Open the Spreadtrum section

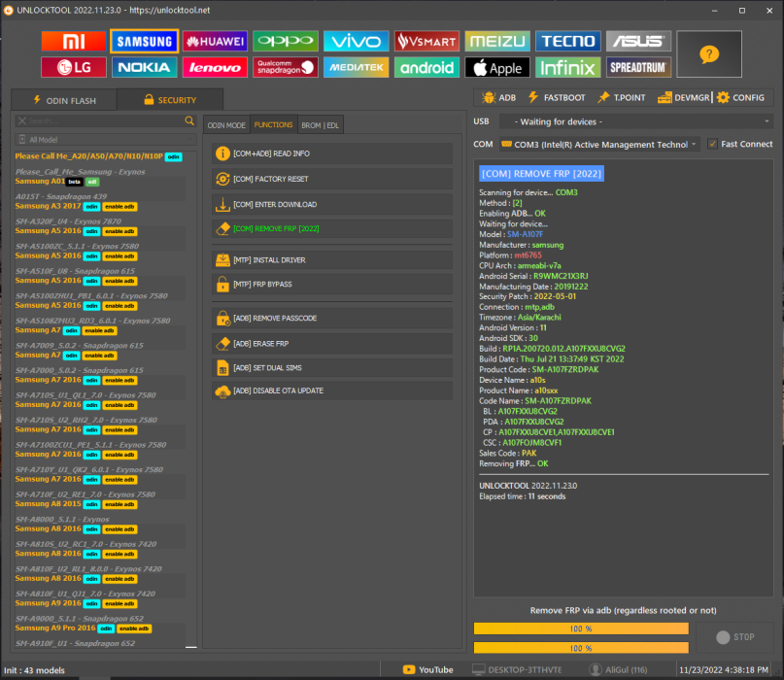(638, 67)
